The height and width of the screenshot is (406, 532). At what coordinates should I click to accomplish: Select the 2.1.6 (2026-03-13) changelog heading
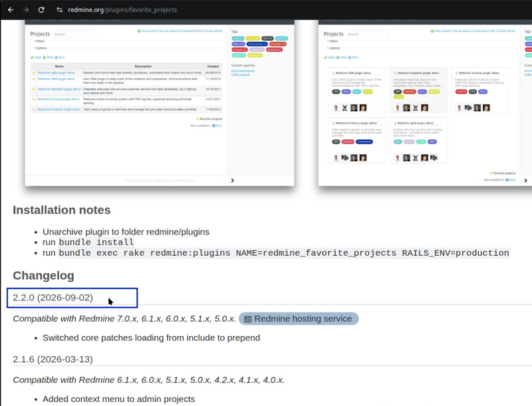53,359
